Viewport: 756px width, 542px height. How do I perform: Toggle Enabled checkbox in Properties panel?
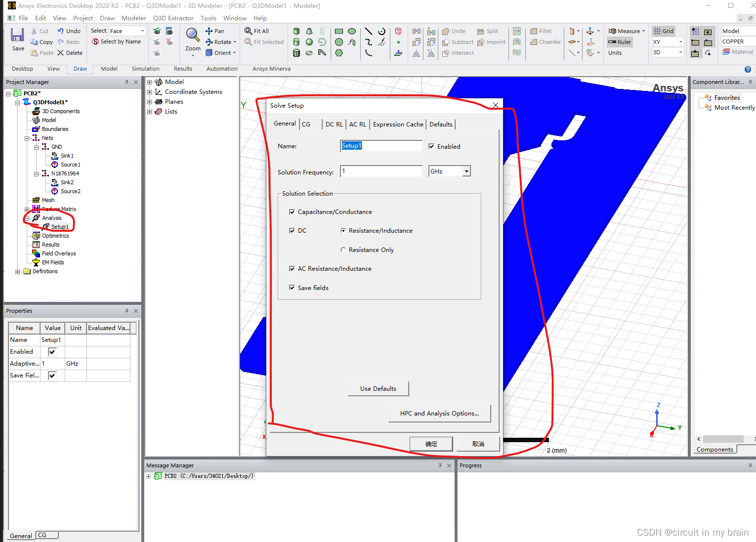point(52,352)
